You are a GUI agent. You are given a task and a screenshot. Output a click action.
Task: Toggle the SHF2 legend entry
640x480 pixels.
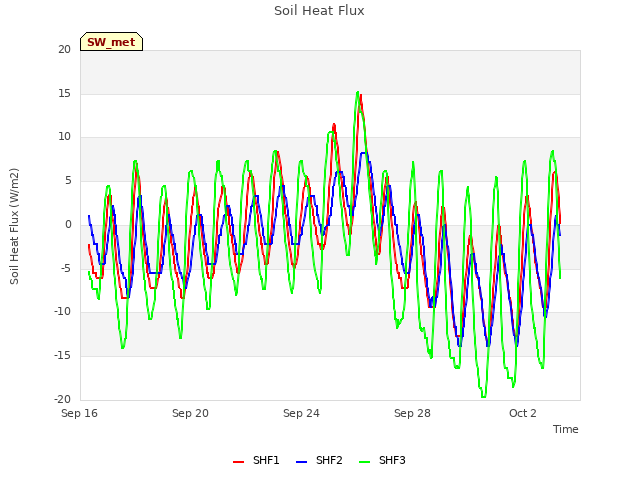(319, 460)
